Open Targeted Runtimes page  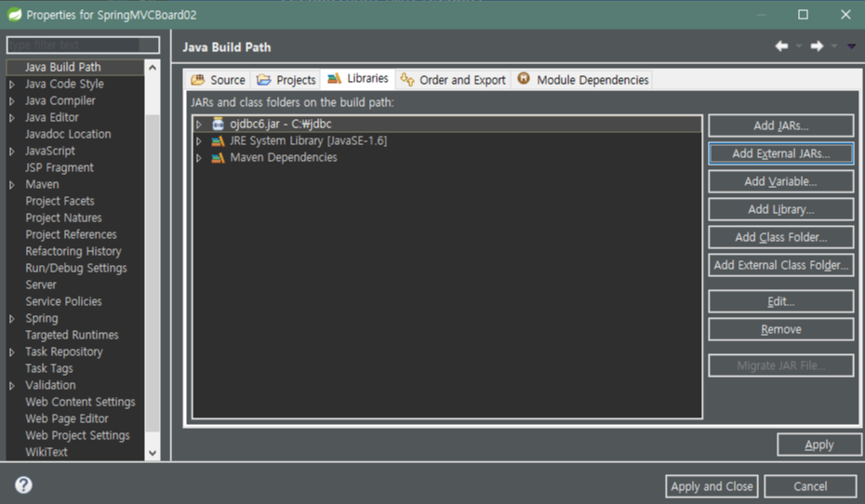(72, 336)
